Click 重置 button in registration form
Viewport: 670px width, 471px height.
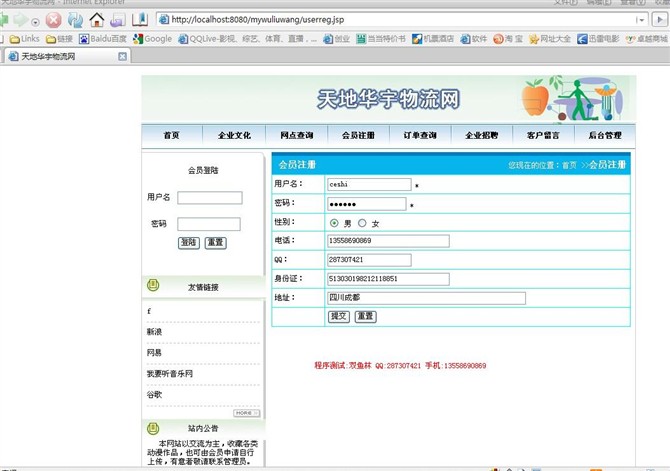[366, 316]
